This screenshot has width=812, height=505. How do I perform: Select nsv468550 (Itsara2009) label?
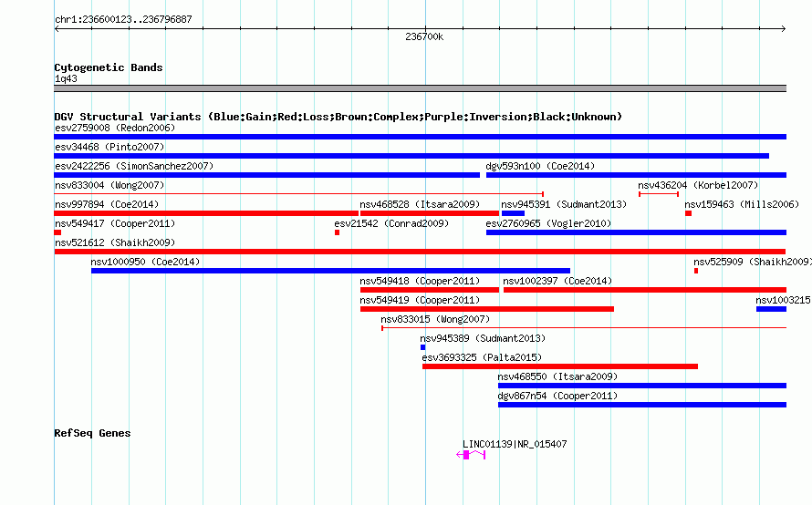(x=557, y=376)
